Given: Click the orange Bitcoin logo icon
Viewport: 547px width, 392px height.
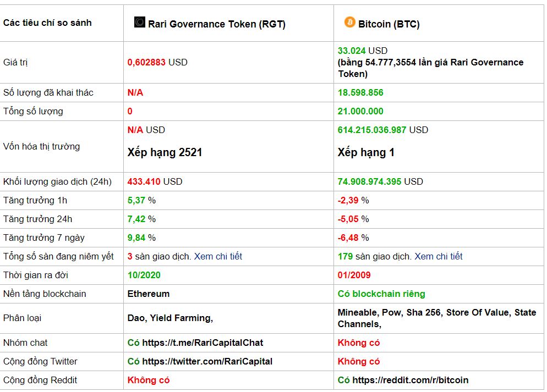Looking at the screenshot, I should point(349,22).
